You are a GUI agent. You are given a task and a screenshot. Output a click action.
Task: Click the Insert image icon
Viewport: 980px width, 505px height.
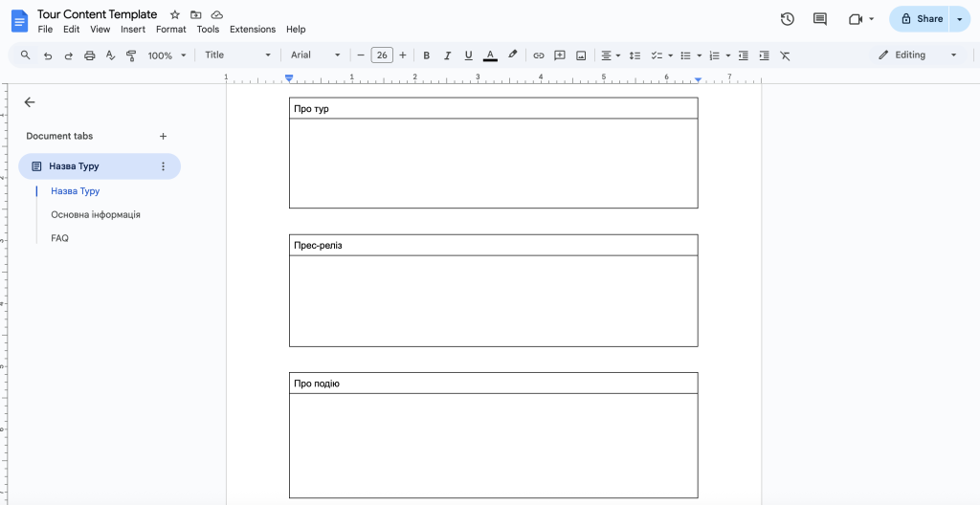(581, 55)
